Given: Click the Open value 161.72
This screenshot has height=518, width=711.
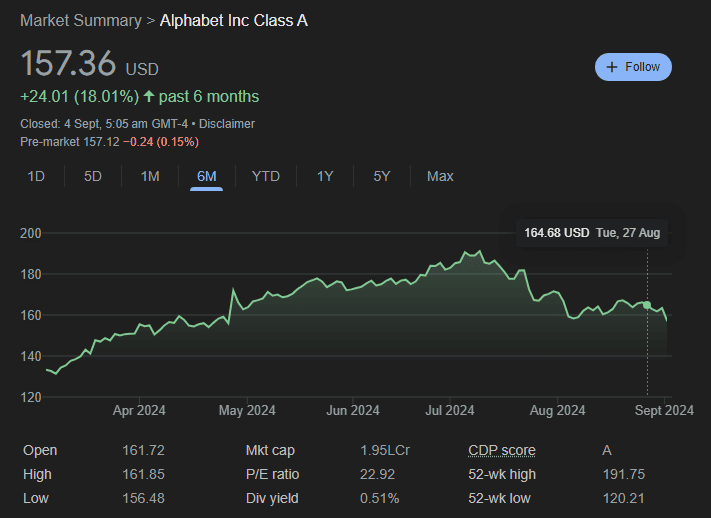Looking at the screenshot, I should tap(143, 450).
